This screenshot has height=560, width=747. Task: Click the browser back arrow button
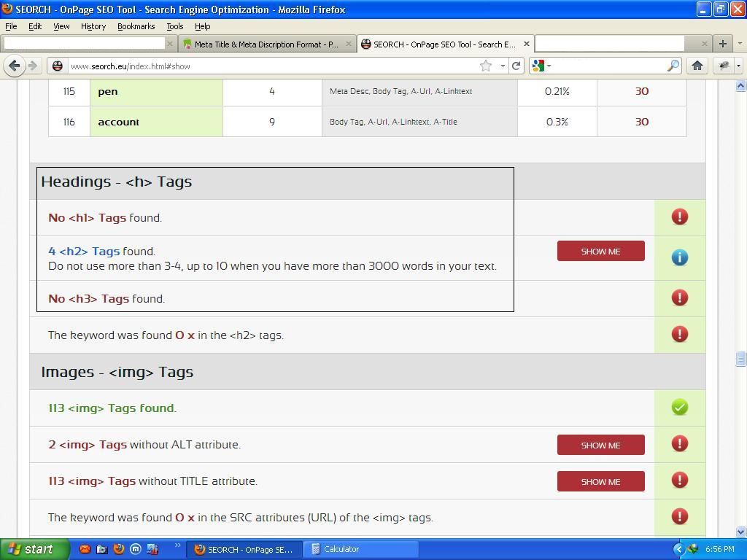coord(15,66)
